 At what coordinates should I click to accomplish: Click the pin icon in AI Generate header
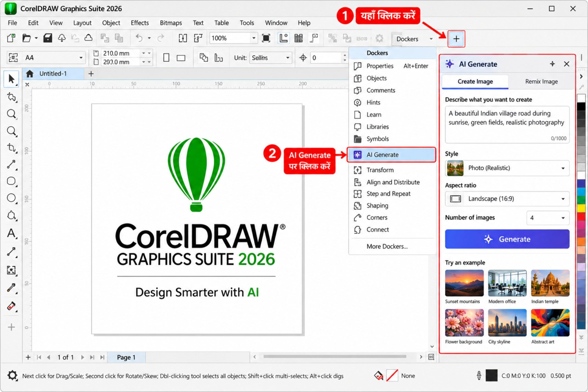pos(552,64)
